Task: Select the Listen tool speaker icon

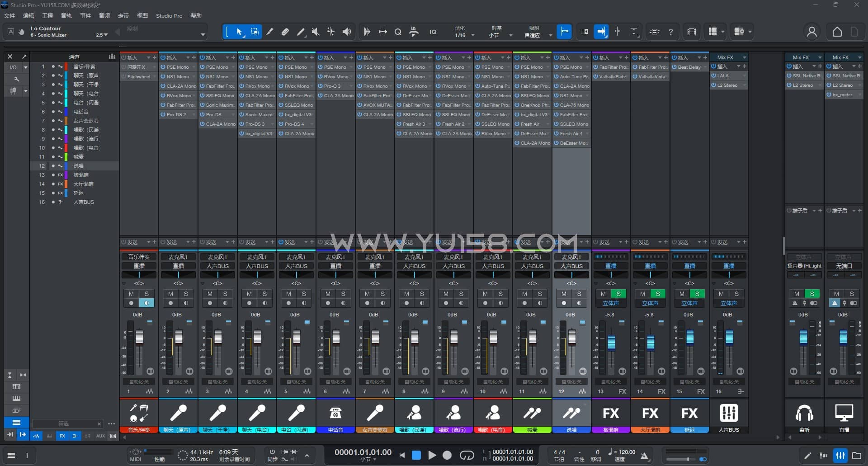Action: 346,32
